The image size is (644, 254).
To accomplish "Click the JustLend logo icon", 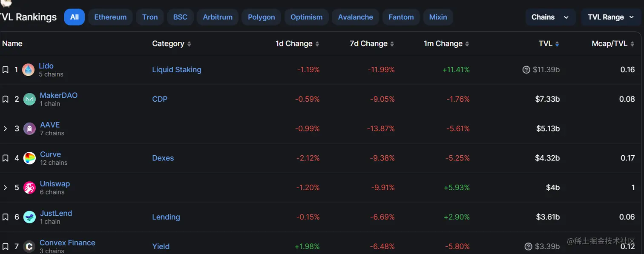I will tap(29, 217).
